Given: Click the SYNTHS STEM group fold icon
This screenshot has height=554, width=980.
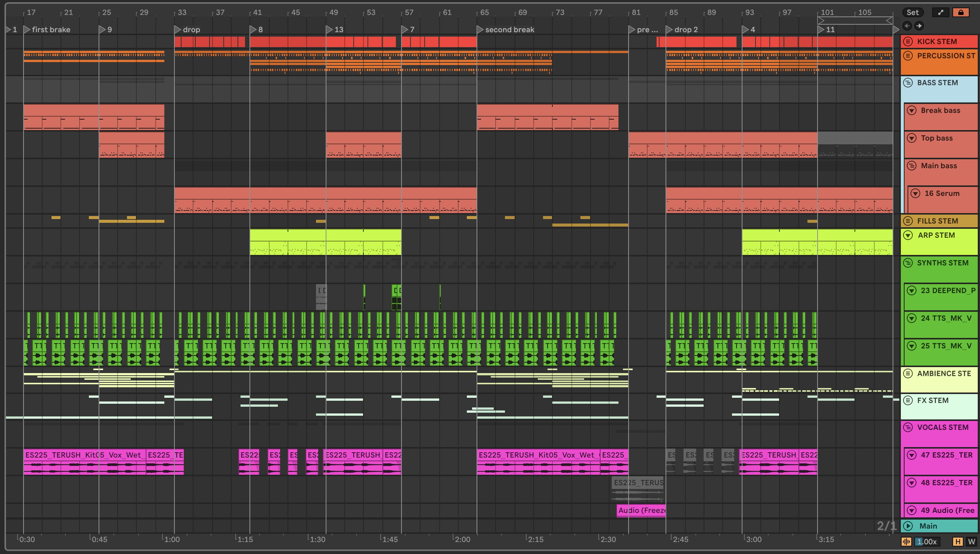Looking at the screenshot, I should (x=908, y=263).
